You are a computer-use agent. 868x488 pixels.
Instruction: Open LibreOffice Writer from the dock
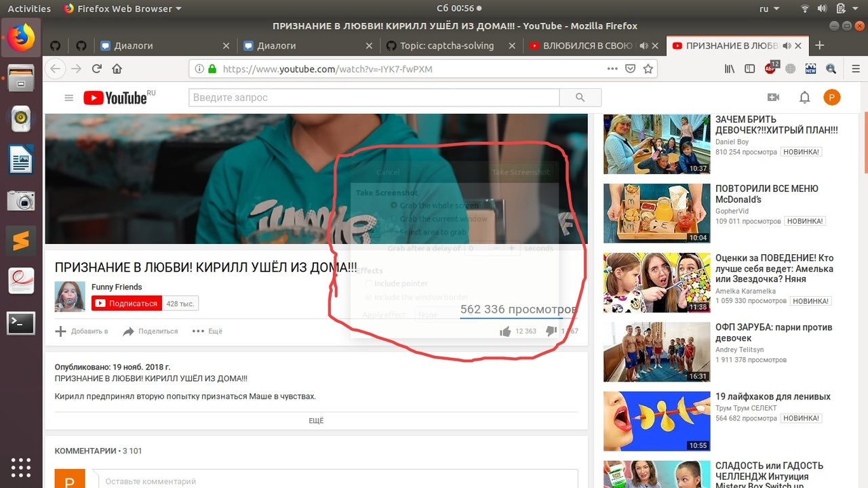pos(21,160)
